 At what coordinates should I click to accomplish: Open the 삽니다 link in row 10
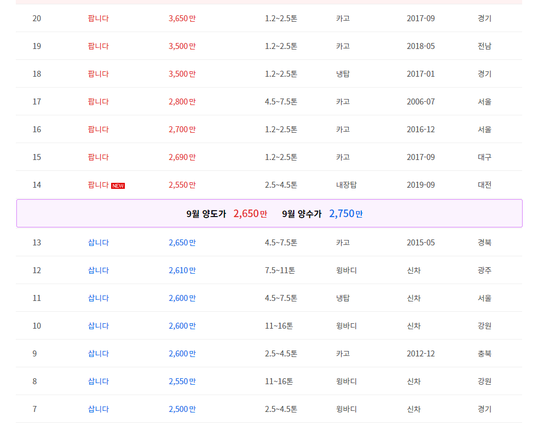click(x=98, y=326)
